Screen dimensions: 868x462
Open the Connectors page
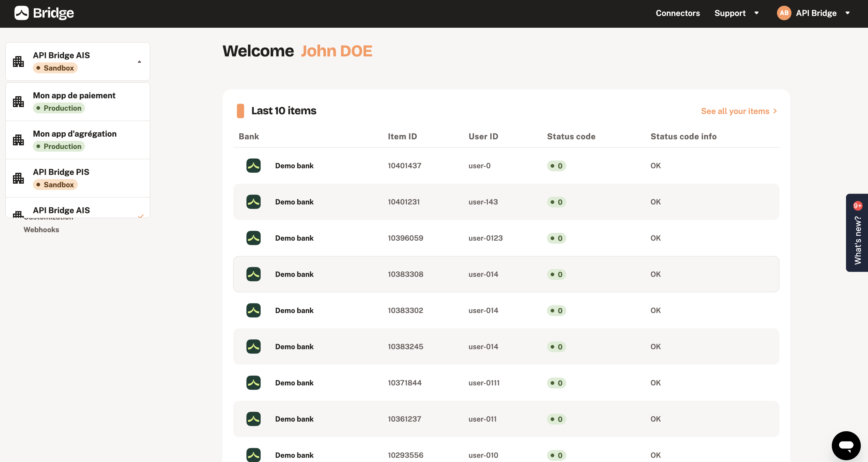coord(677,13)
